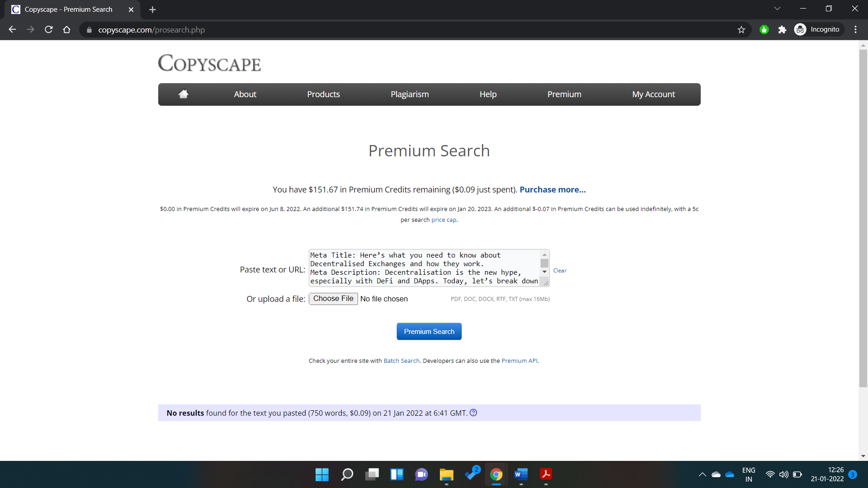868x488 pixels.
Task: Select the Copyscape - Premium Search tab
Action: 68,9
